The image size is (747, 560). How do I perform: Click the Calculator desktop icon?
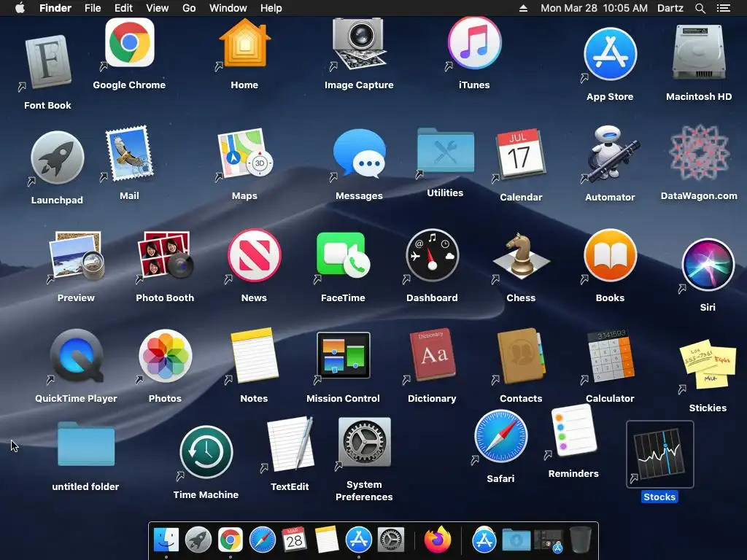pyautogui.click(x=611, y=356)
